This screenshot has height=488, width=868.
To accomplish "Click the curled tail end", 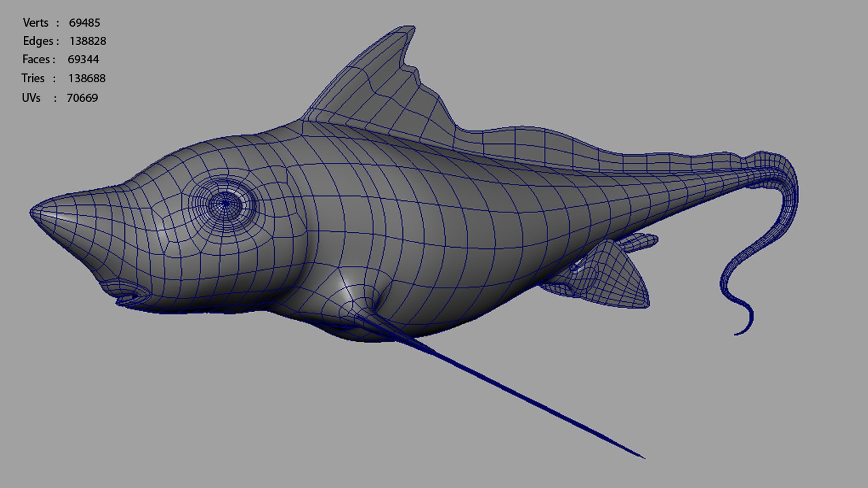I will [x=741, y=332].
